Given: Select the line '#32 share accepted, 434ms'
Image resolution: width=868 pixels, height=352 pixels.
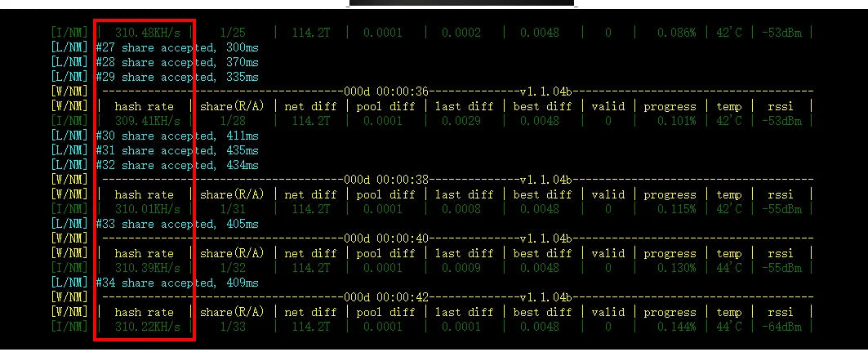Looking at the screenshot, I should [176, 165].
